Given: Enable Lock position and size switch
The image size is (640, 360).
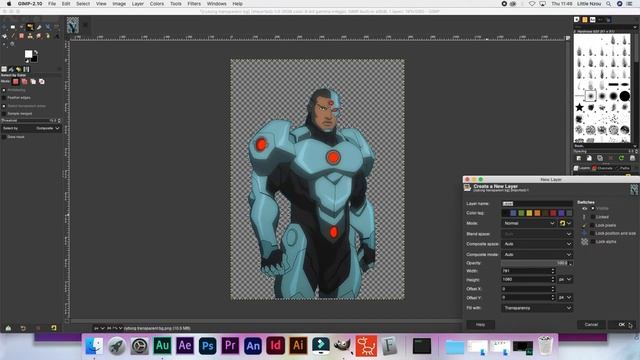Looking at the screenshot, I should [593, 233].
